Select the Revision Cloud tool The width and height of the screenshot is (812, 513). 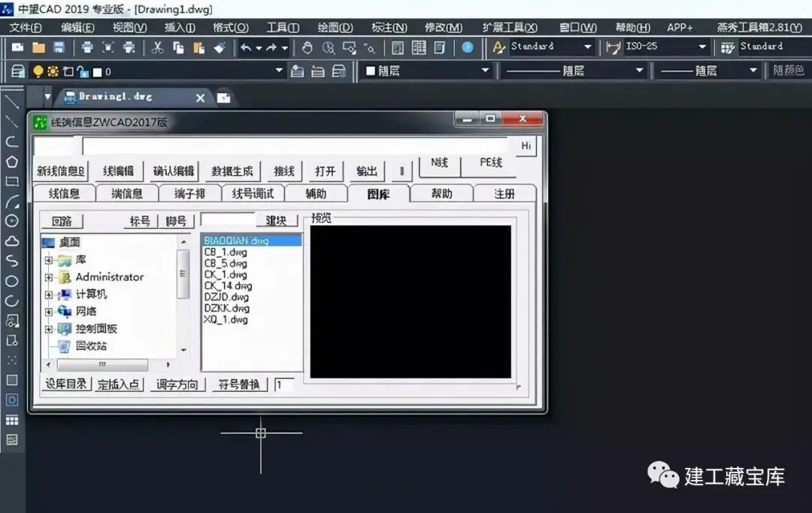click(x=12, y=241)
